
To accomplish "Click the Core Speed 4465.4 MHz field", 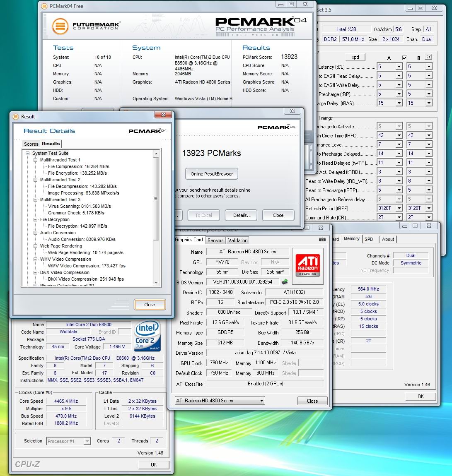I will tap(66, 401).
